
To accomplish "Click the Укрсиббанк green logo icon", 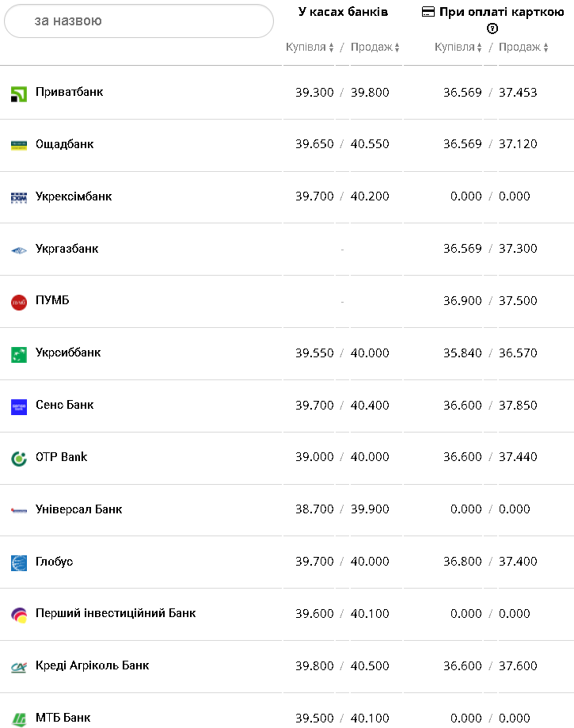I will (x=19, y=354).
